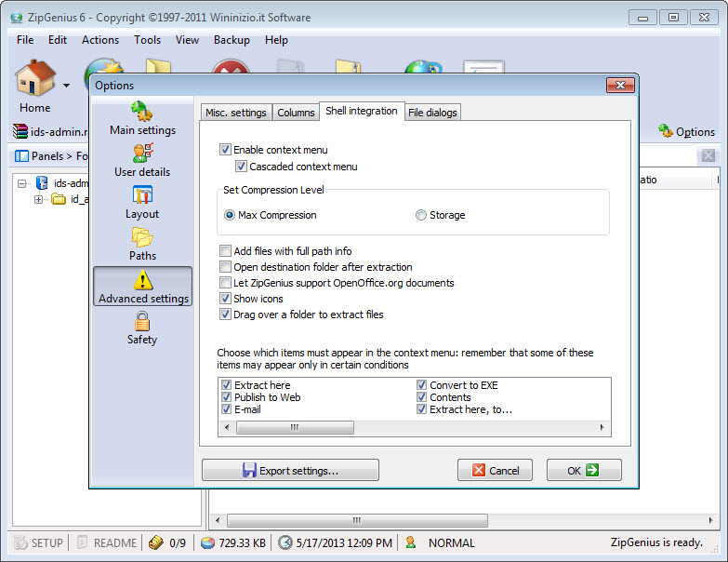Toggle Cascaded context menu checkbox

tap(241, 167)
